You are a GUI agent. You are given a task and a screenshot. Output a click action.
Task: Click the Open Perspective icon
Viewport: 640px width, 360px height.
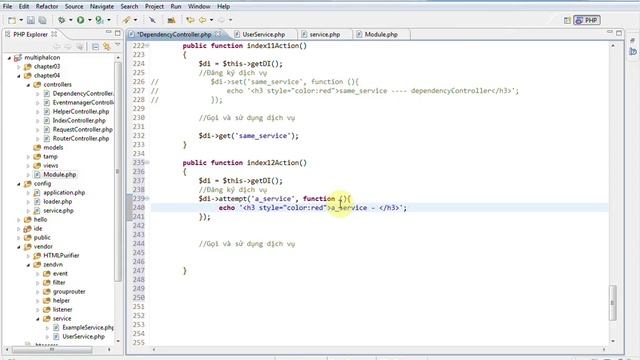[567, 20]
